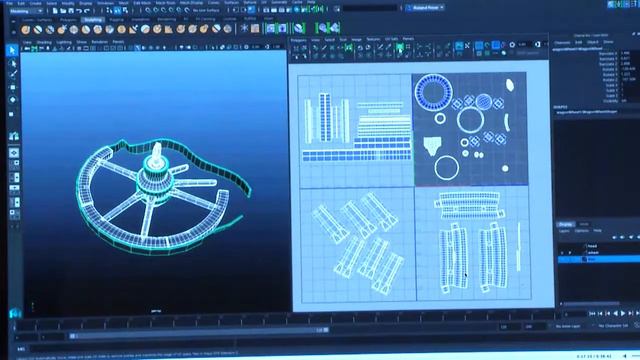Image resolution: width=640 pixels, height=360 pixels.
Task: Open the Sculpting shelf tab
Action: (93, 20)
